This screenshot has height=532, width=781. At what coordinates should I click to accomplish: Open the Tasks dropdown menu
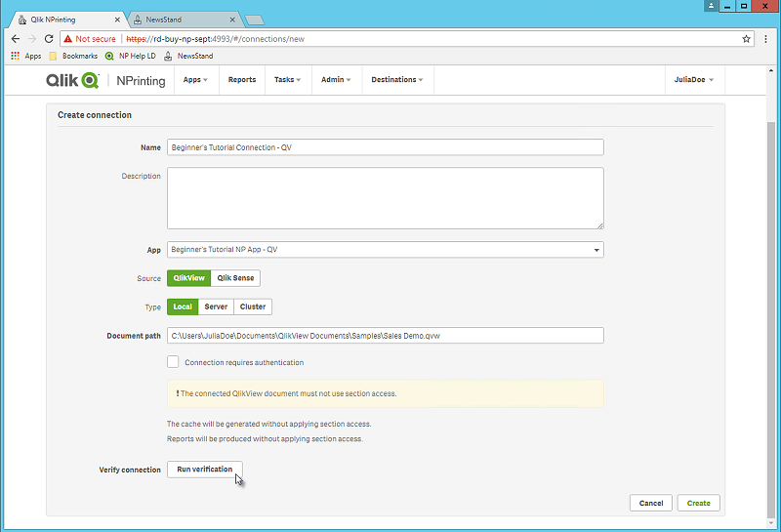click(x=287, y=80)
